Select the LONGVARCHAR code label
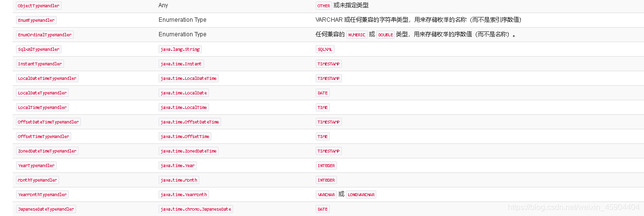 (361, 195)
